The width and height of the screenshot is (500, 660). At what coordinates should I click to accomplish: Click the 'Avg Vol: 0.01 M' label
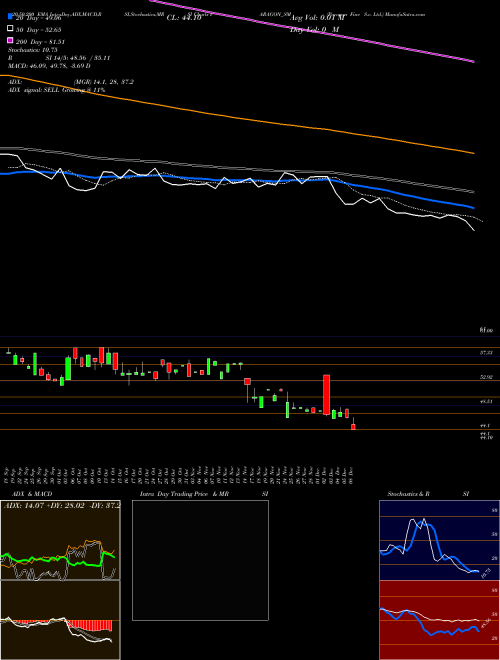tap(317, 18)
